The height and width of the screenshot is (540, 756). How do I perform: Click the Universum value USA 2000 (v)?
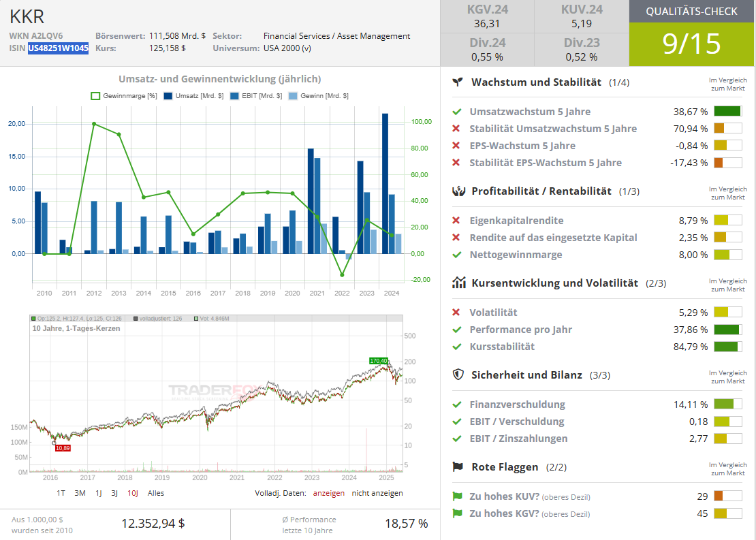(x=287, y=48)
